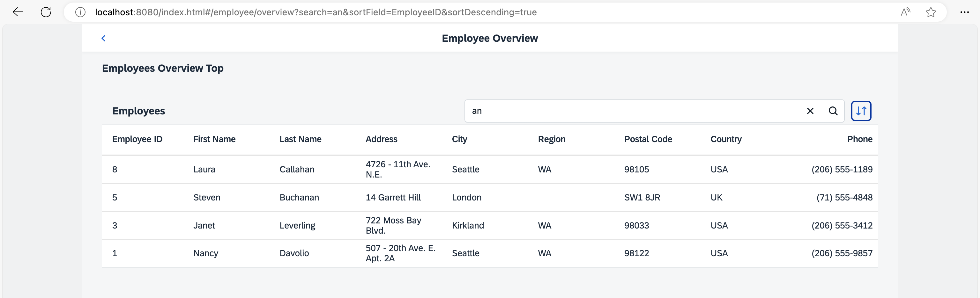Viewport: 980px width, 298px height.
Task: Click phone number (206) 555-9857
Action: coord(842,253)
